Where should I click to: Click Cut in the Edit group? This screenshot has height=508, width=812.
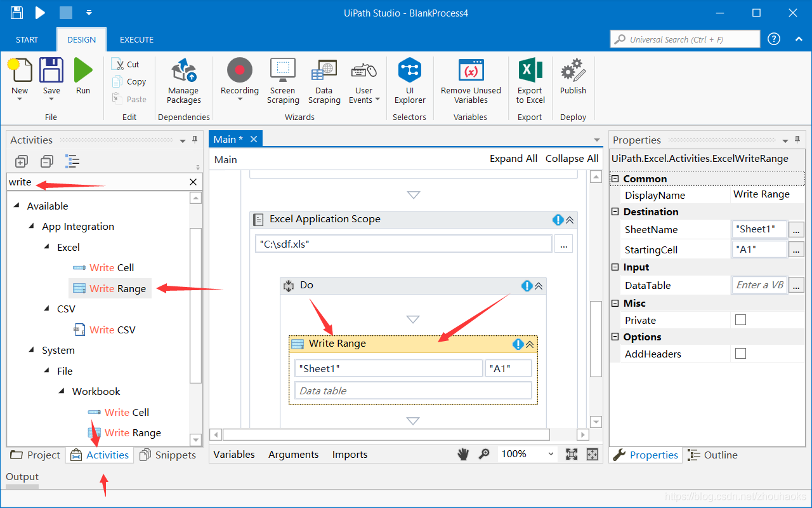126,64
